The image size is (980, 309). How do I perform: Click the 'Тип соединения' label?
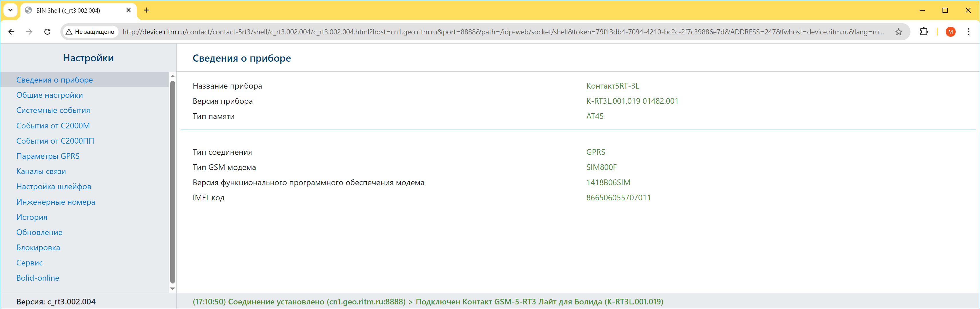point(222,152)
